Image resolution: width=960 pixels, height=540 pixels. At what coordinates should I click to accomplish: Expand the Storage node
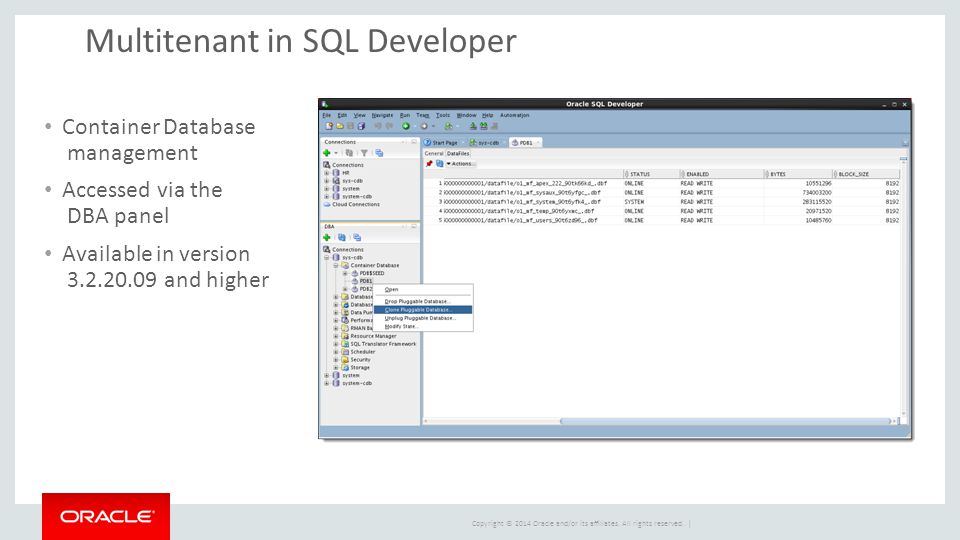point(336,368)
